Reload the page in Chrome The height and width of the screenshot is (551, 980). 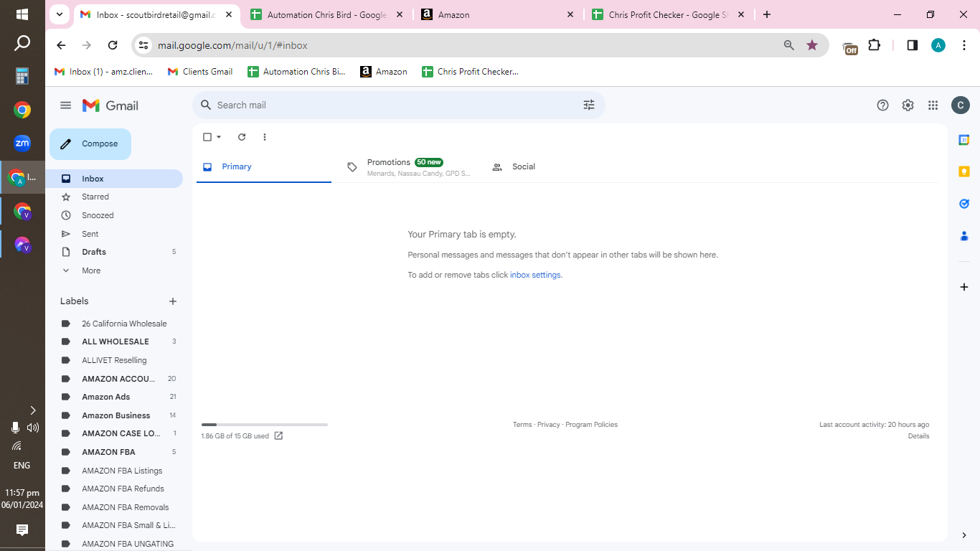(113, 45)
